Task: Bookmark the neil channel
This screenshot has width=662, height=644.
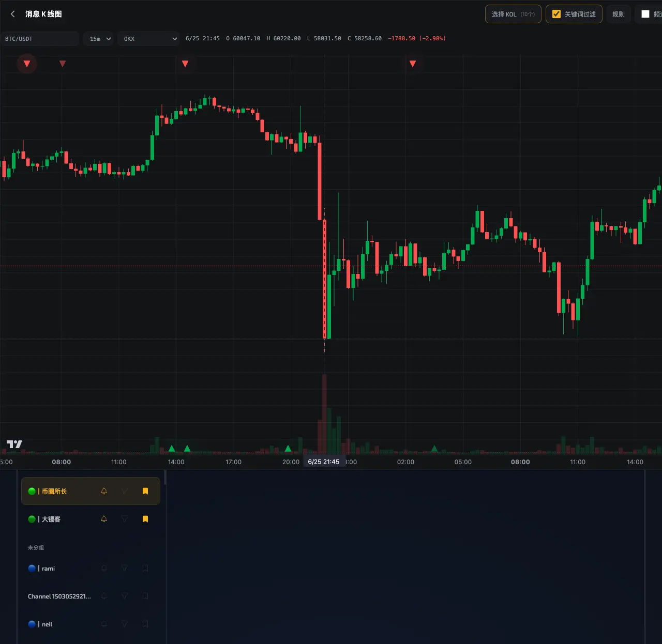Action: pos(145,624)
